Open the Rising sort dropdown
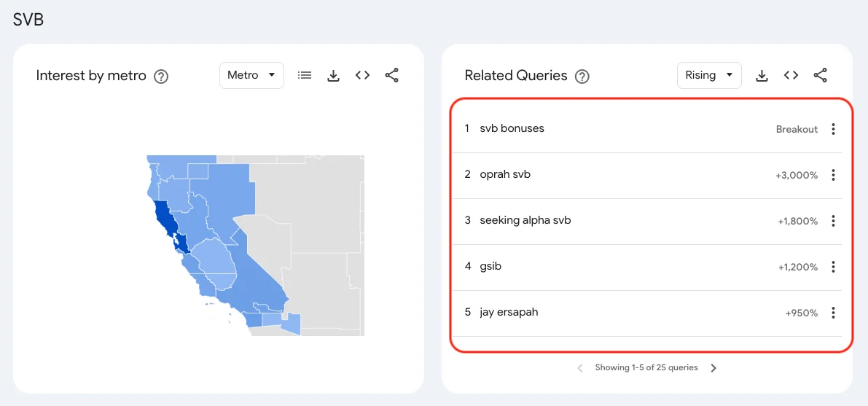 coord(708,75)
